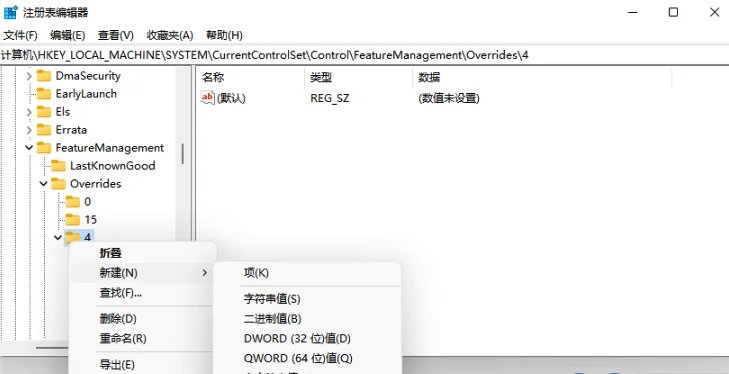Select the DmaSecurity key label
The height and width of the screenshot is (374, 729).
88,76
